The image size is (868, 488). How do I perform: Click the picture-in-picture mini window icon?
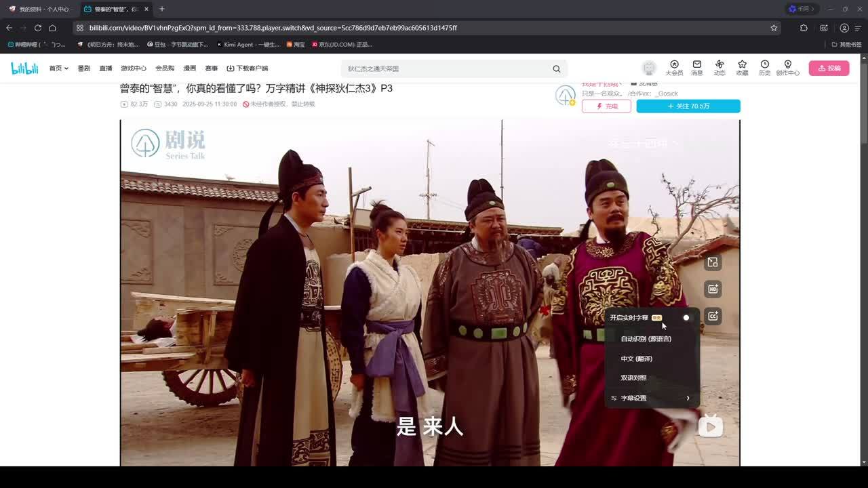coord(713,262)
